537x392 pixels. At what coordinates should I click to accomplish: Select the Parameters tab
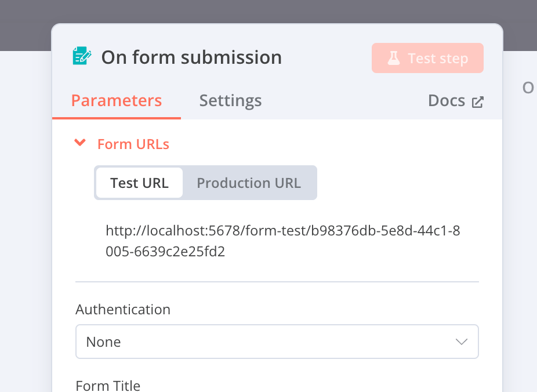[116, 100]
